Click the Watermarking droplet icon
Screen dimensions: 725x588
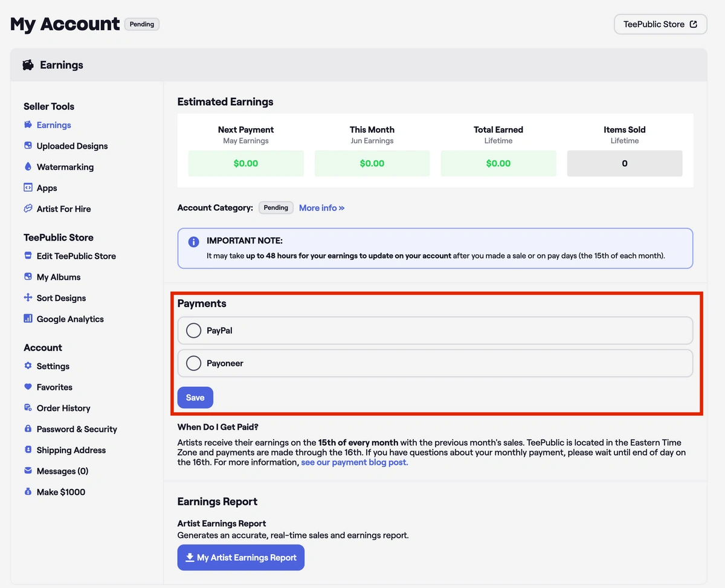(x=28, y=167)
